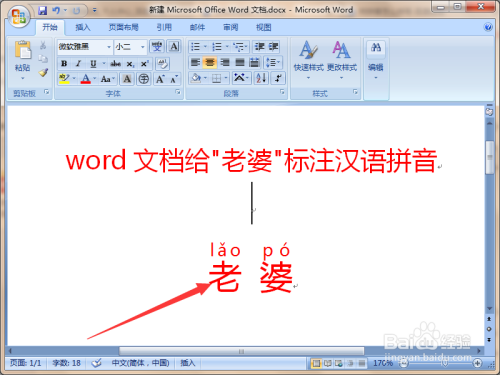Screen dimensions: 500x375
Task: Customize quick access toolbar dropdown
Action: point(95,11)
